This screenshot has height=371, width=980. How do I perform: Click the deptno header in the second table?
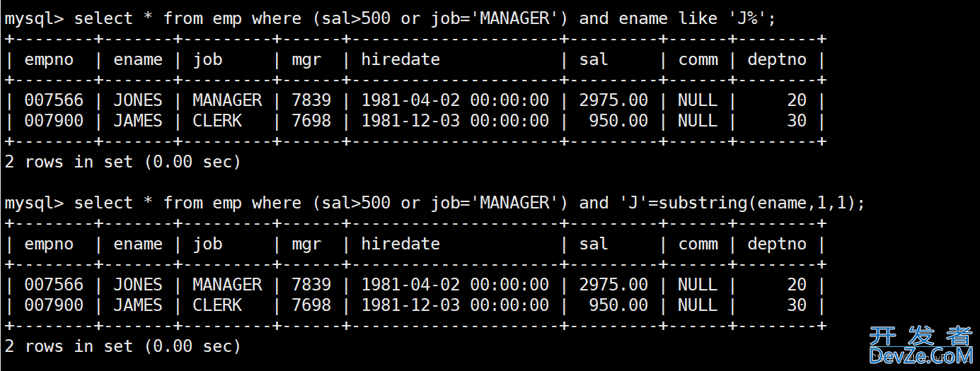click(x=777, y=245)
